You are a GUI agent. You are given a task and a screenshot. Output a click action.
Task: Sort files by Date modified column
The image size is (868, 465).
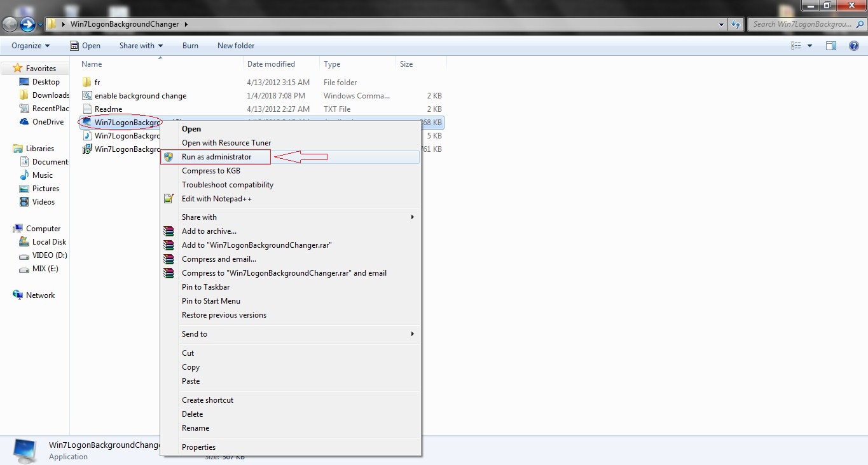tap(271, 64)
